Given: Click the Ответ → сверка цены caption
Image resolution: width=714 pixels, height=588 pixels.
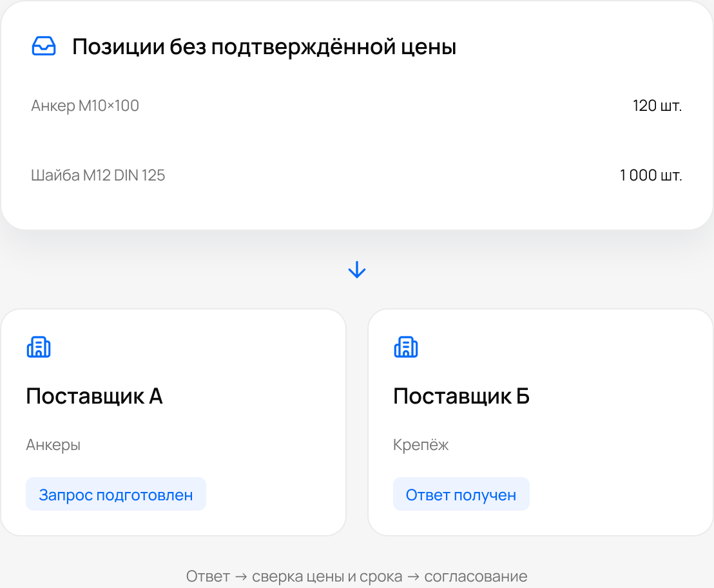Looking at the screenshot, I should pos(356,576).
